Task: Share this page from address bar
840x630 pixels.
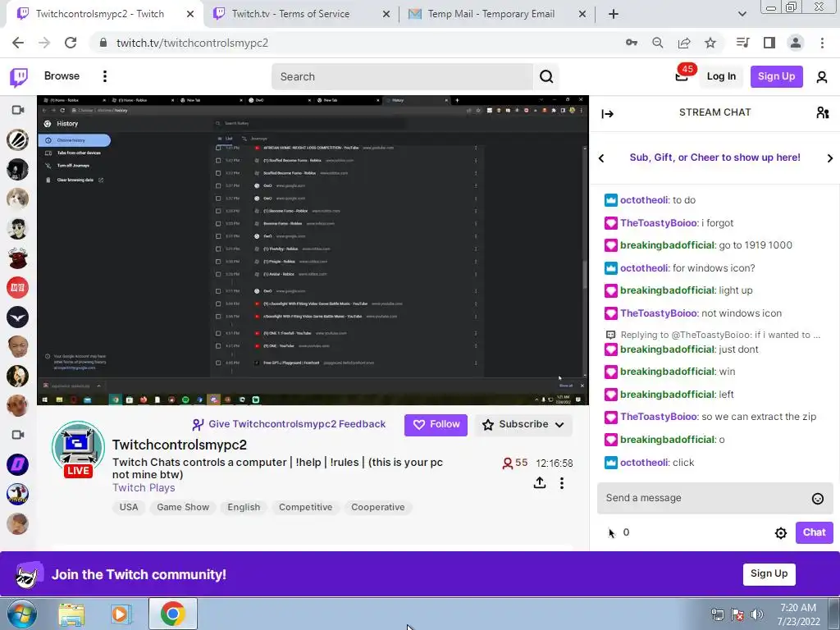Action: (x=684, y=43)
